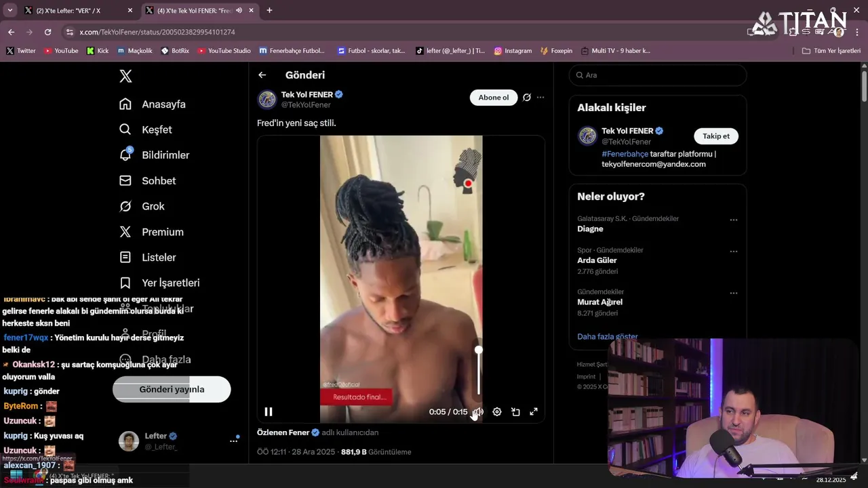Open a new browser tab
This screenshot has width=868, height=488.
(x=269, y=11)
